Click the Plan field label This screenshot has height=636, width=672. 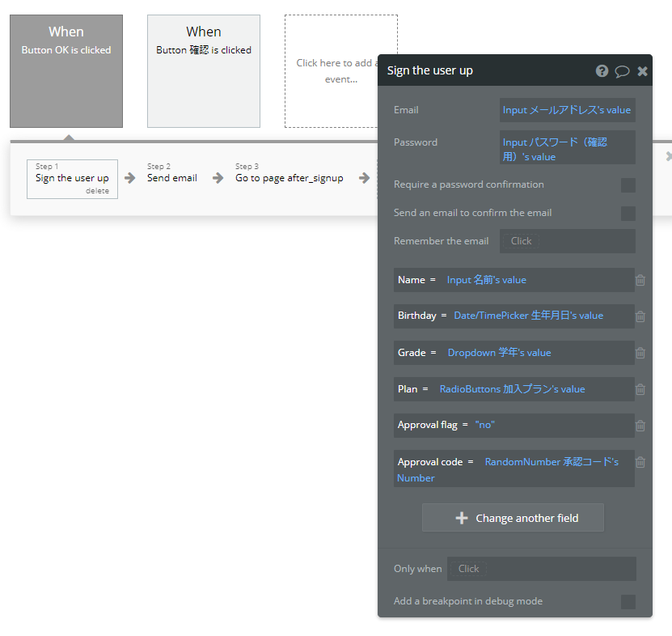(408, 389)
